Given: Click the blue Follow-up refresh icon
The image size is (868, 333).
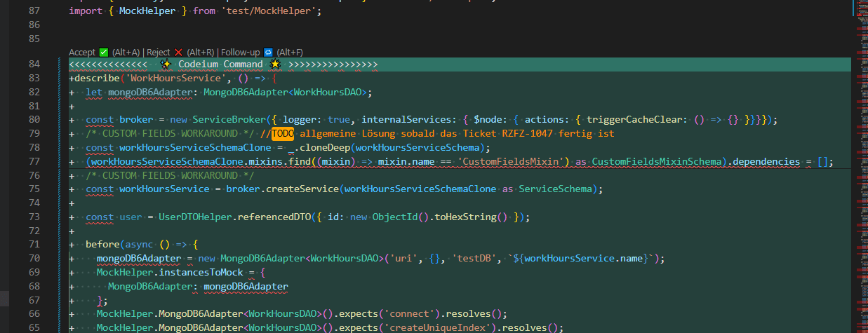Looking at the screenshot, I should click(267, 53).
